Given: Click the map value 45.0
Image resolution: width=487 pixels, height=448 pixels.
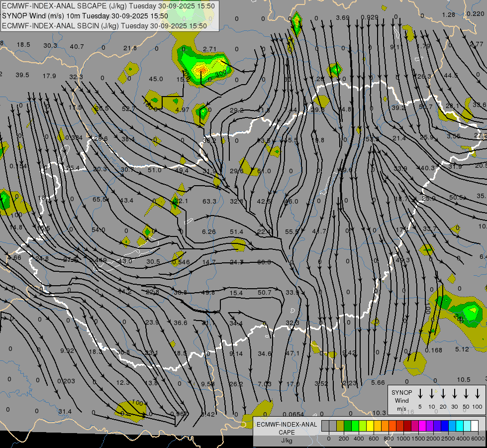Looking at the screenshot, I should pyautogui.click(x=156, y=79).
